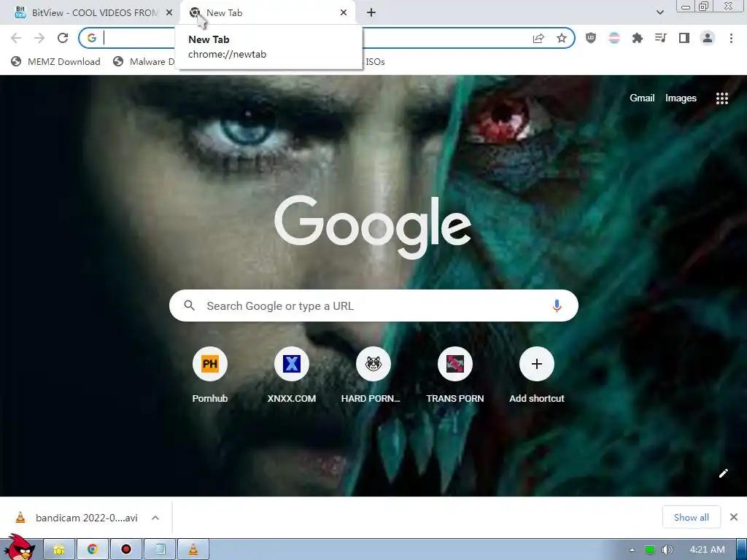Go forward in history

[x=39, y=38]
